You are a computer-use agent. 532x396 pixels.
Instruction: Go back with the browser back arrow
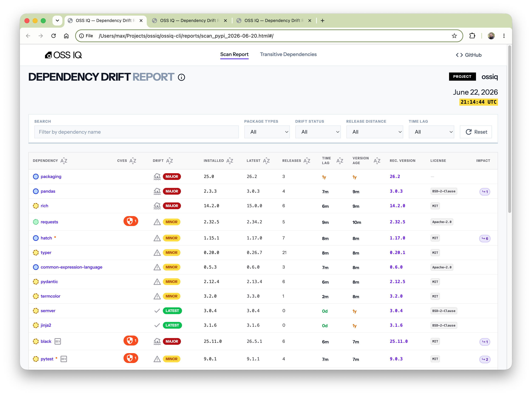pos(28,36)
